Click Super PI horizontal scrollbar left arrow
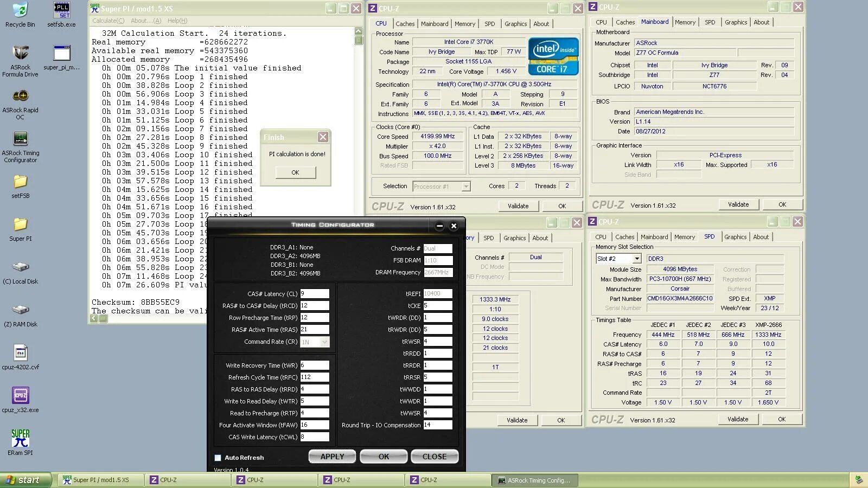The image size is (868, 488). pos(94,318)
